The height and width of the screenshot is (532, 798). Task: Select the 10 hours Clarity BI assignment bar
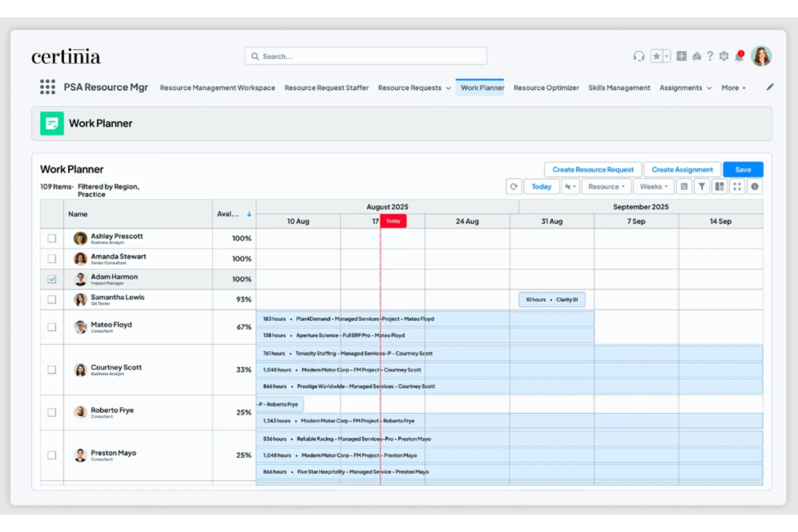[552, 300]
